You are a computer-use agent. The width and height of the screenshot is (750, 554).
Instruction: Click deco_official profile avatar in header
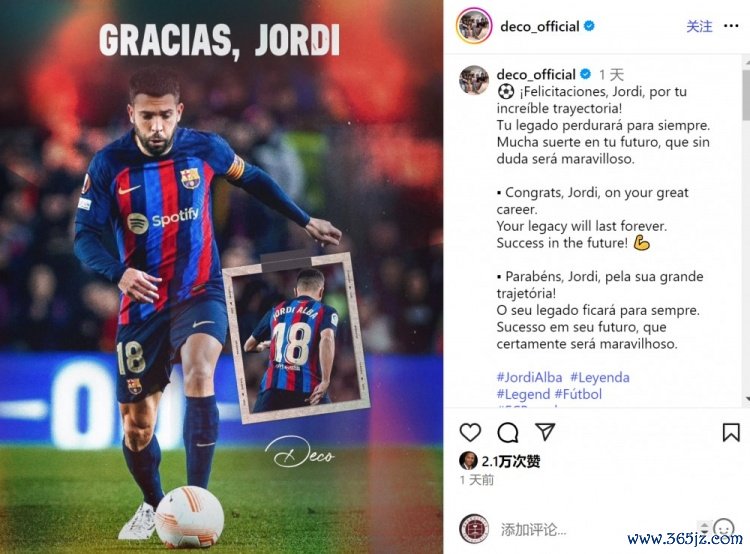474,26
